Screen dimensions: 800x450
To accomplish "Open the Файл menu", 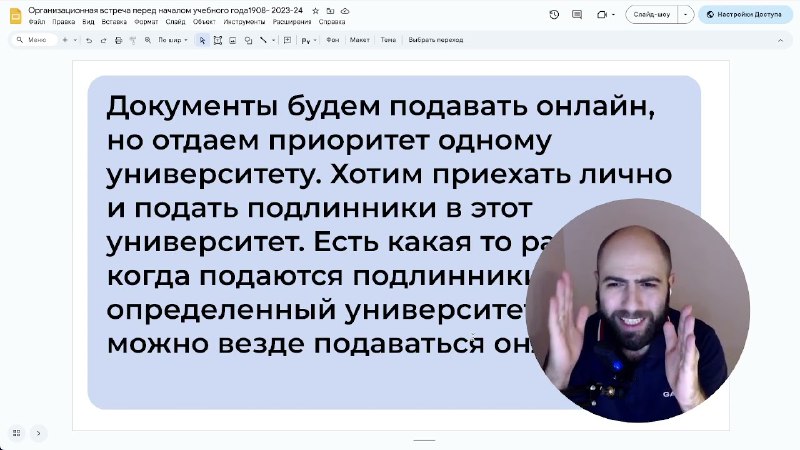I will tap(37, 22).
